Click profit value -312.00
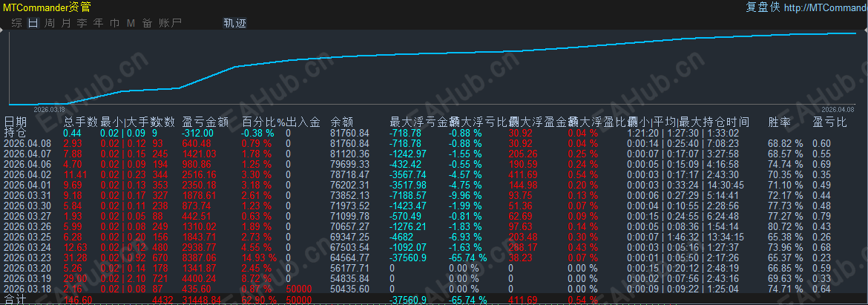The height and width of the screenshot is (305, 868). coord(197,133)
